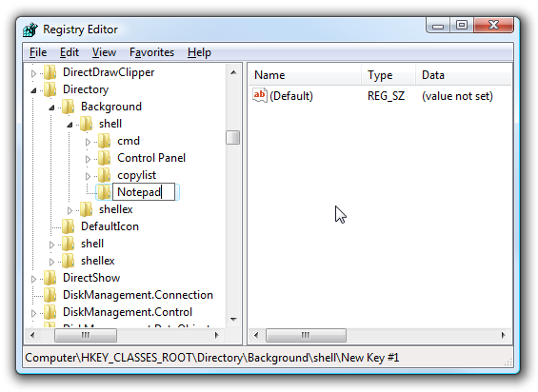The width and height of the screenshot is (538, 392).
Task: Open the Favorites menu
Action: tap(151, 52)
